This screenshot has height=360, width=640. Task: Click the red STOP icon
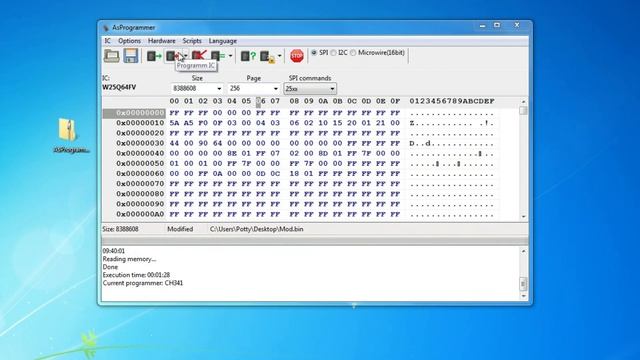coord(297,56)
